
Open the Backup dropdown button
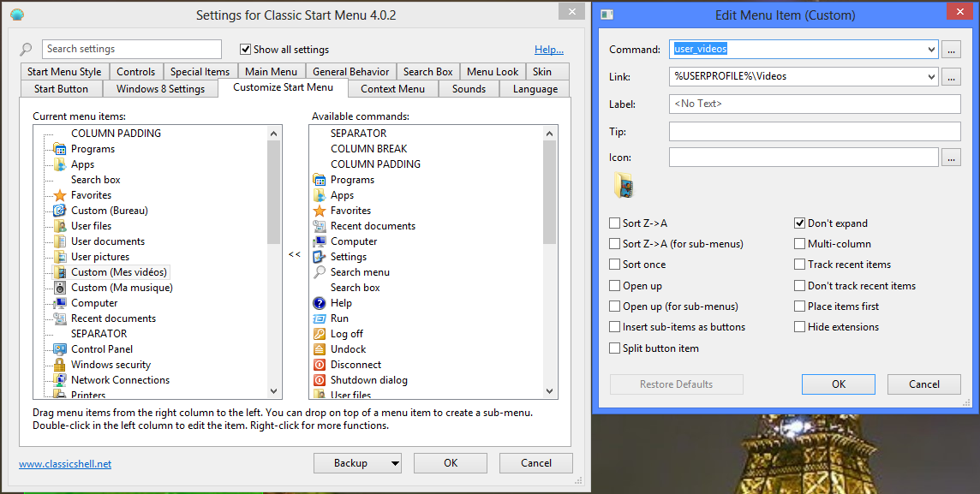(x=394, y=463)
